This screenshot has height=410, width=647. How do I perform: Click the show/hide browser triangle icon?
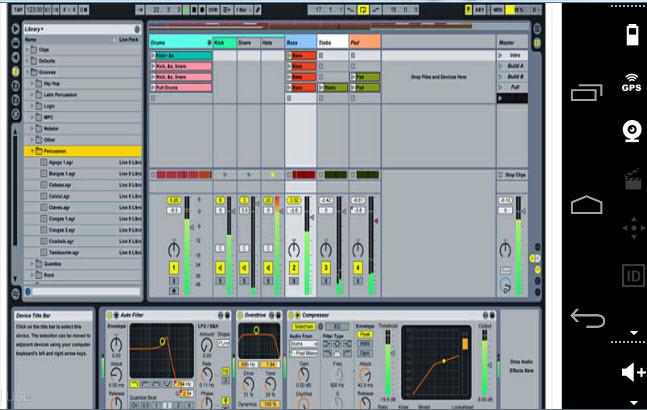(x=15, y=29)
